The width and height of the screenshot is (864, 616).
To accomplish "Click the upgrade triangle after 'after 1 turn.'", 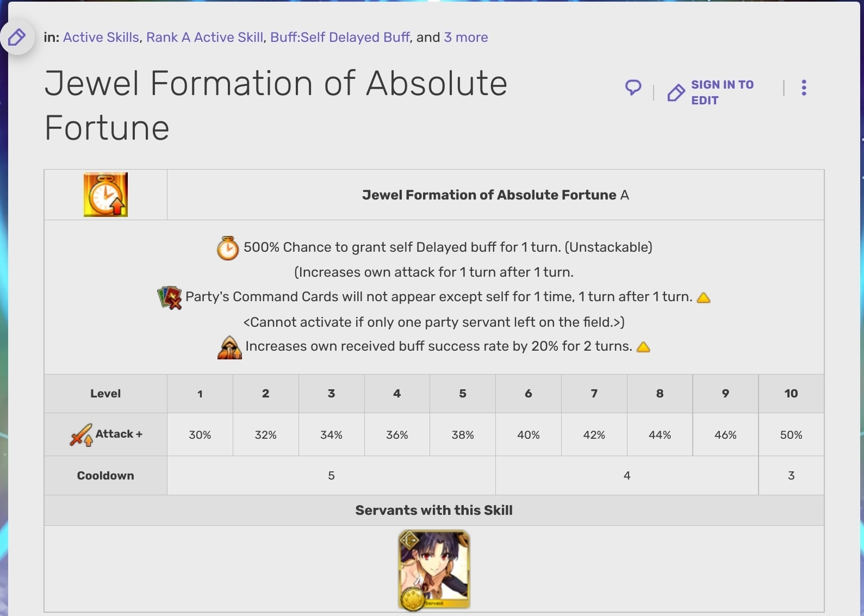I will tap(704, 297).
